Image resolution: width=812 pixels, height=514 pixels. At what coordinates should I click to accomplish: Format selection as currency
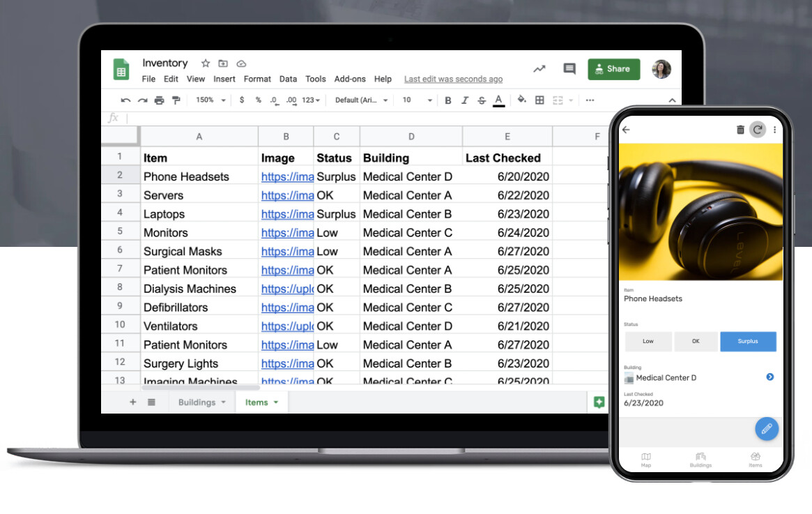pyautogui.click(x=241, y=100)
